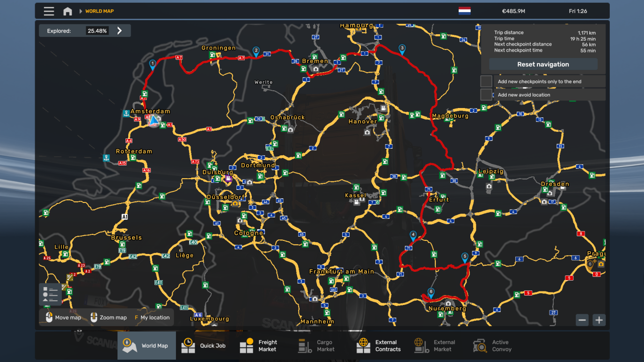Click the blue player location arrow near Amsterdam
Image resolution: width=644 pixels, height=362 pixels.
click(x=153, y=120)
